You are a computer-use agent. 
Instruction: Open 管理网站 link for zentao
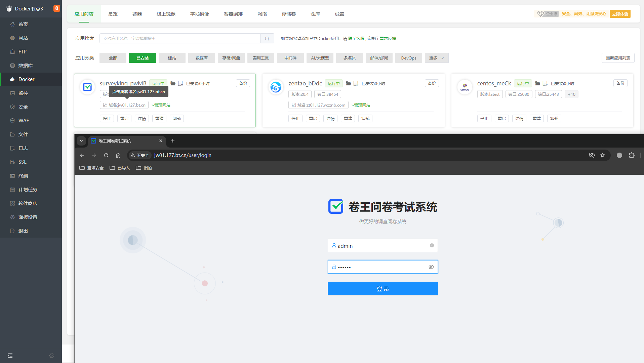click(361, 105)
